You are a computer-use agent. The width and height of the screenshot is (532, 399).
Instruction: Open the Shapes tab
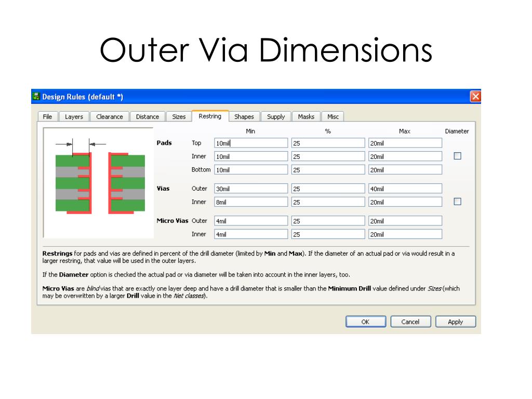[x=244, y=116]
